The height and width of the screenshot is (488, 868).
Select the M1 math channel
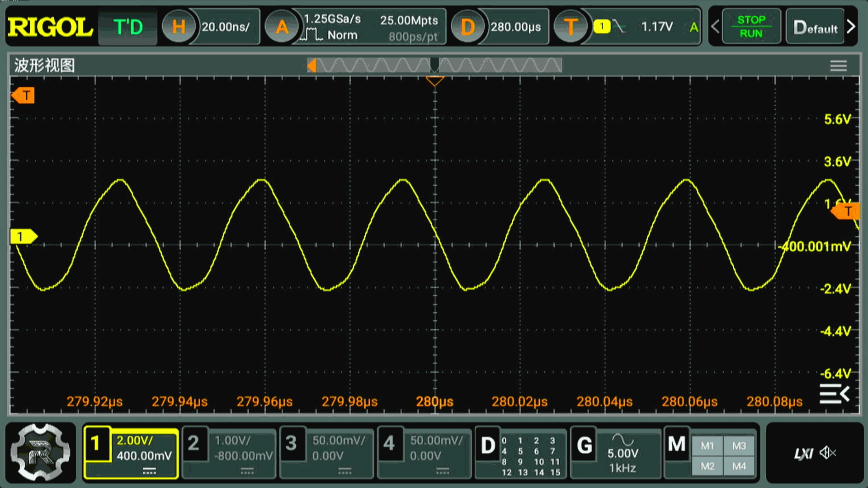(x=707, y=446)
